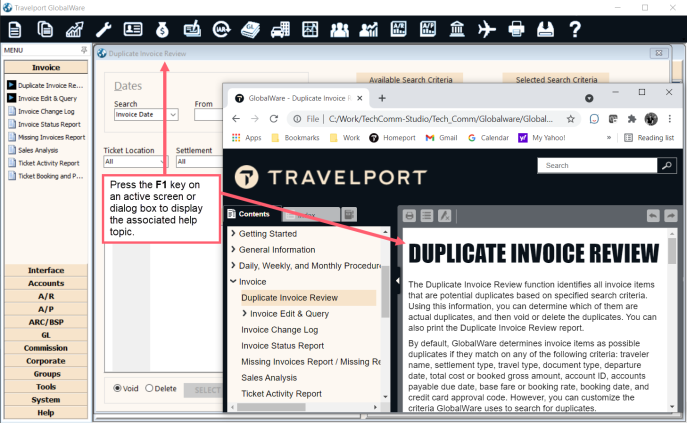
Task: Click the navigate-back arrow in help toolbar
Action: [x=653, y=216]
